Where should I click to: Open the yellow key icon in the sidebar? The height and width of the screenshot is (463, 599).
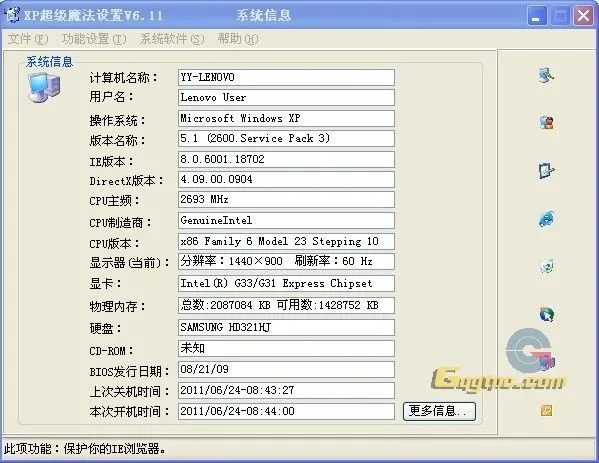(x=547, y=410)
